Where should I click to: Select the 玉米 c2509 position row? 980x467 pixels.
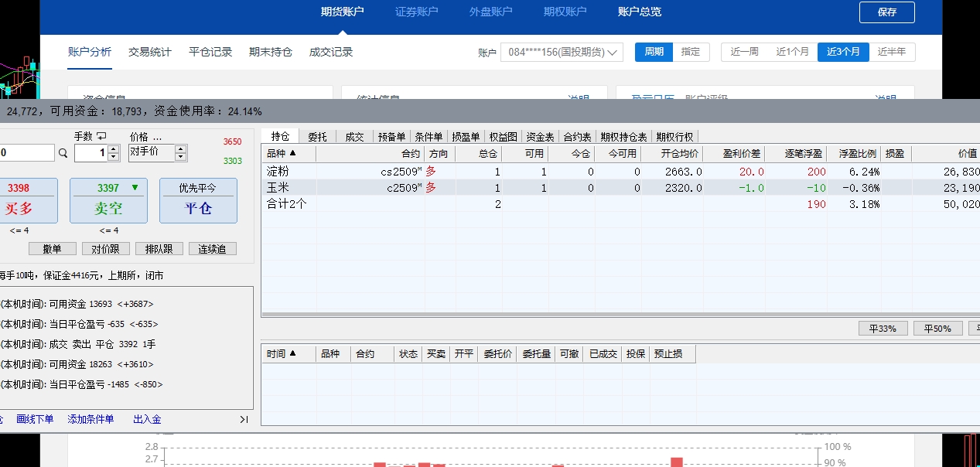coord(620,188)
